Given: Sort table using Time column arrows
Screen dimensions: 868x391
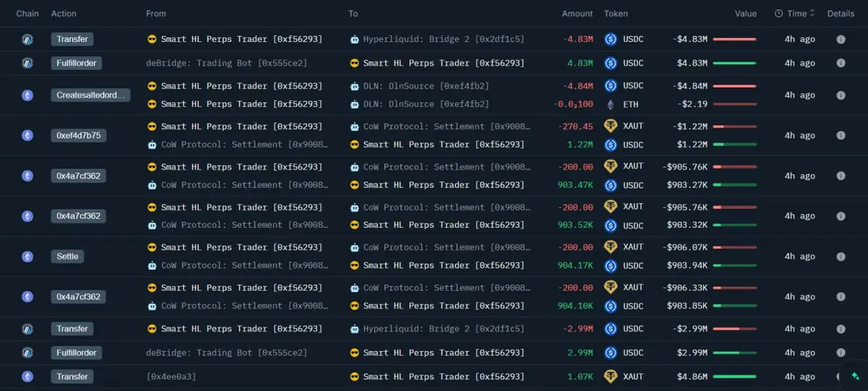Looking at the screenshot, I should coord(812,14).
